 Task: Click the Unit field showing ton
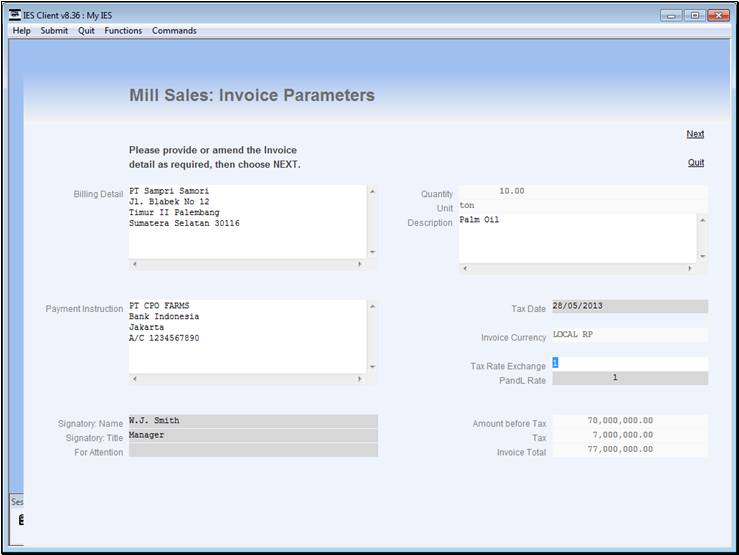583,206
